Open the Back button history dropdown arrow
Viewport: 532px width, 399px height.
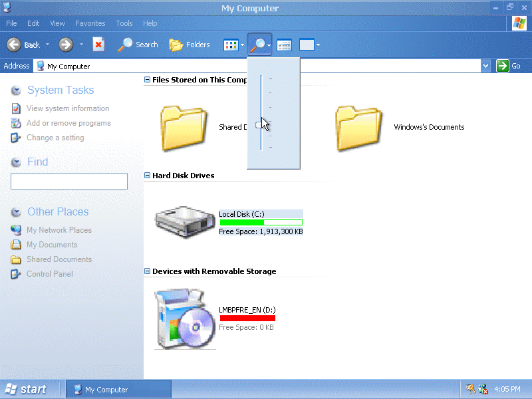tap(47, 45)
